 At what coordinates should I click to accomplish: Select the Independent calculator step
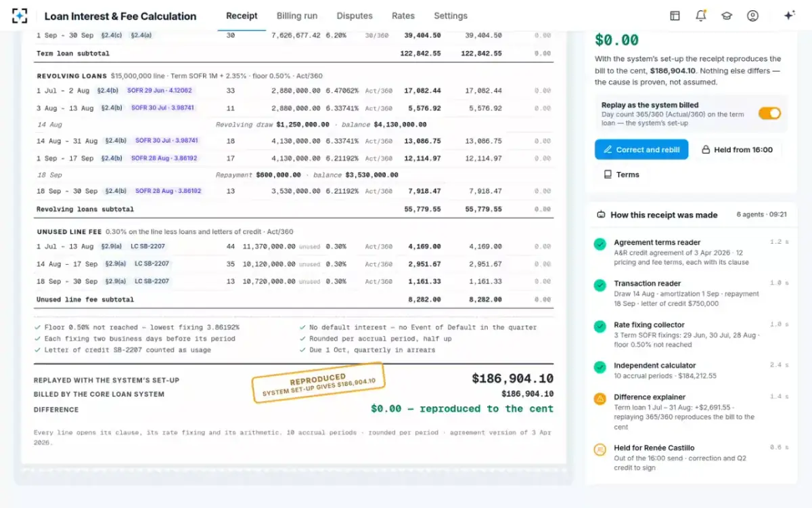pyautogui.click(x=691, y=371)
